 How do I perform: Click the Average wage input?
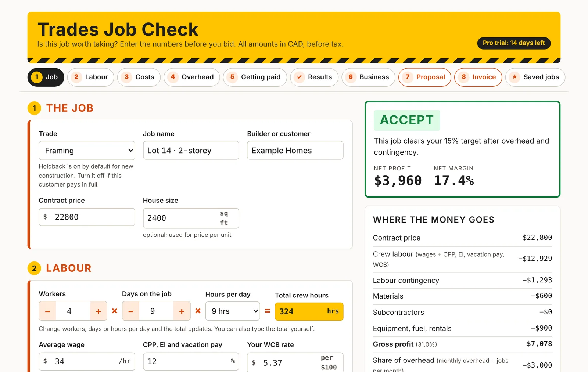[87, 361]
